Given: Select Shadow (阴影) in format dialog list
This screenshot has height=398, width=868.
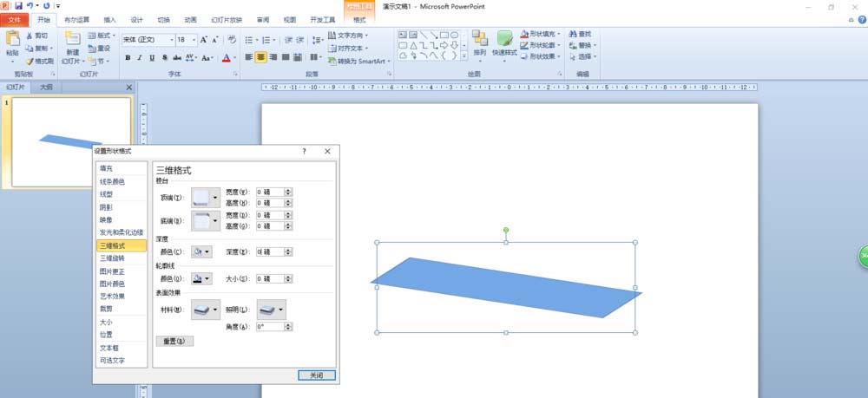Looking at the screenshot, I should [122, 207].
